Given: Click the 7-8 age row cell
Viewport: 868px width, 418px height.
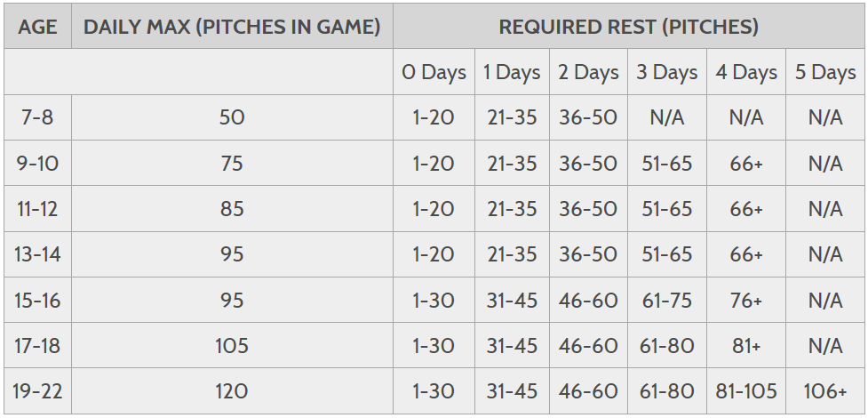Looking at the screenshot, I should coord(37,117).
